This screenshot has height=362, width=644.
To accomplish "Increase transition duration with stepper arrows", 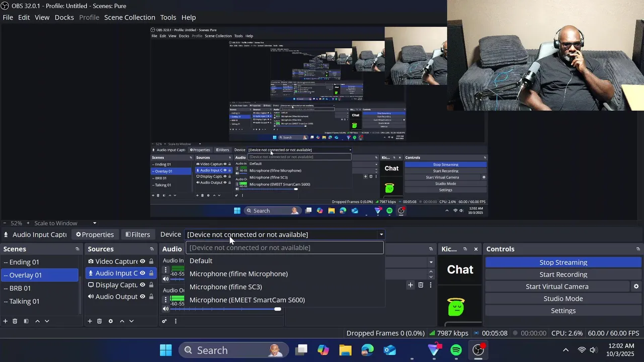I will (431, 272).
